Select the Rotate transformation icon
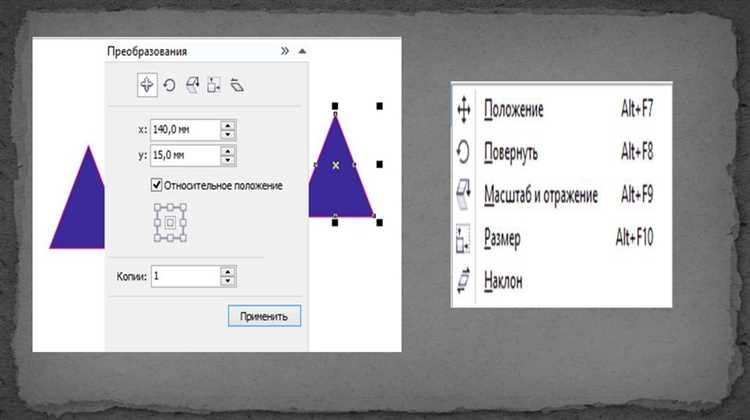This screenshot has width=750, height=420. [169, 86]
